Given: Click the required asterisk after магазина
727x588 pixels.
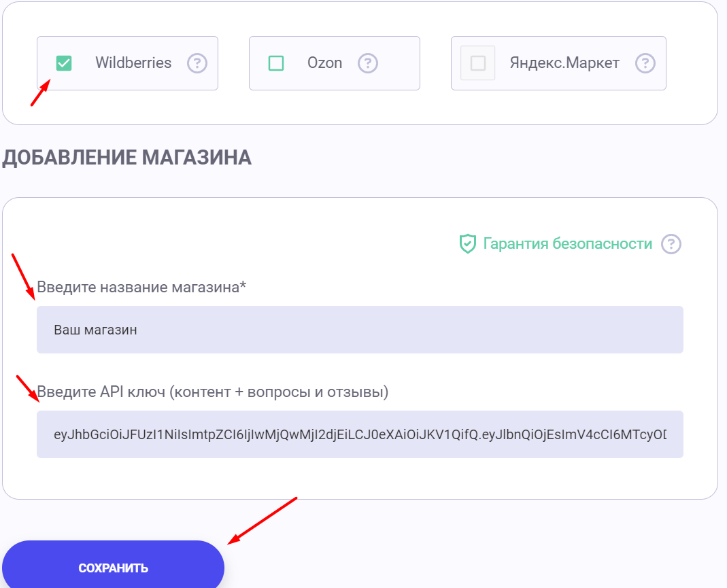Looking at the screenshot, I should [243, 286].
